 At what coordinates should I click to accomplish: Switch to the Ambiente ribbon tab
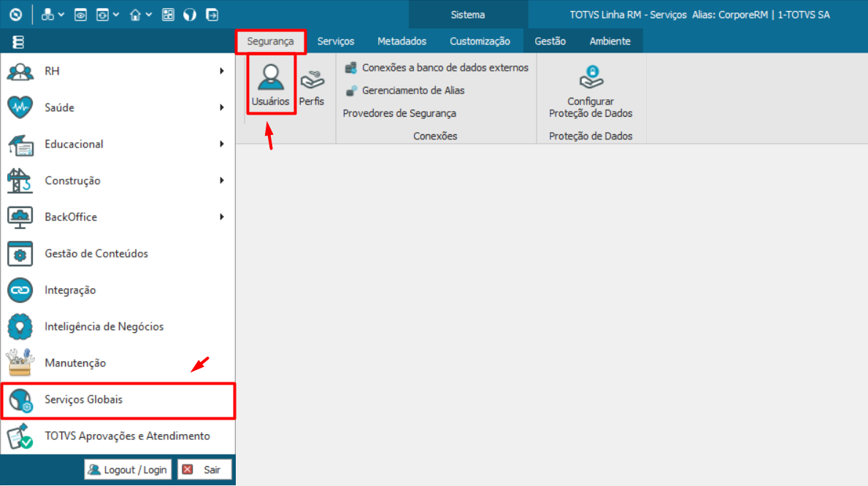pos(610,42)
